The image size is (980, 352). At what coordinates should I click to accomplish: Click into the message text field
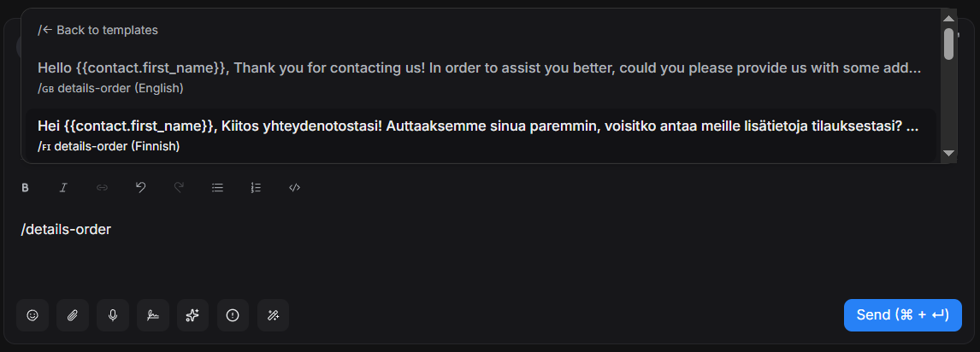[x=428, y=256]
